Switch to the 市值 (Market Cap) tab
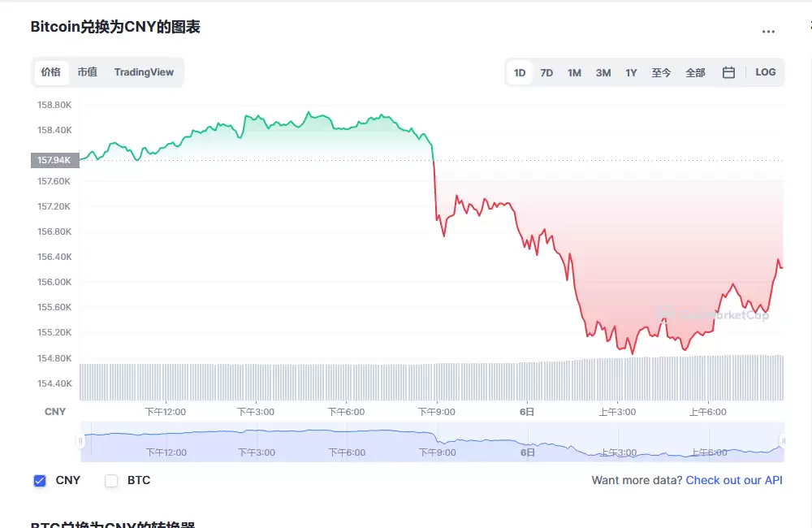Screen dimensions: 812x528 pos(88,72)
